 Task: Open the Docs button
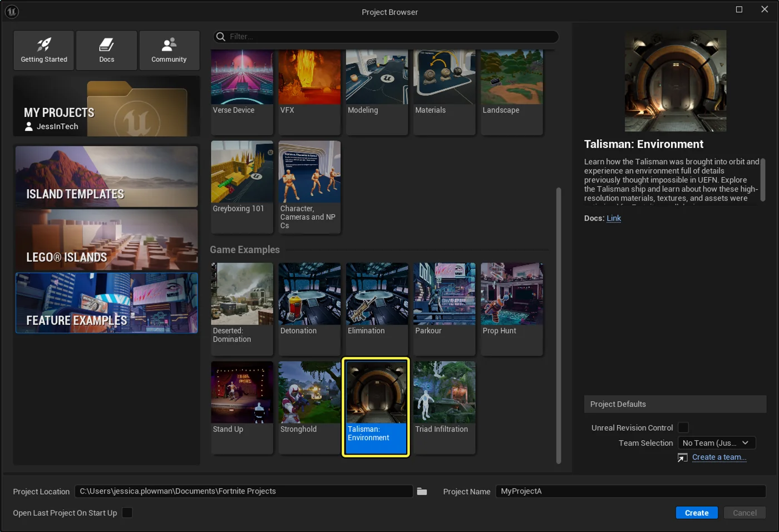pyautogui.click(x=106, y=50)
